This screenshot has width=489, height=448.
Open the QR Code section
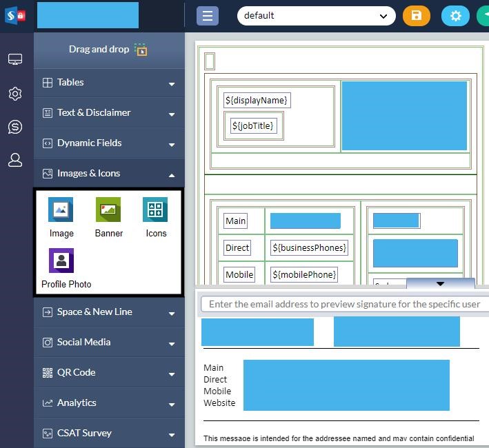(109, 373)
